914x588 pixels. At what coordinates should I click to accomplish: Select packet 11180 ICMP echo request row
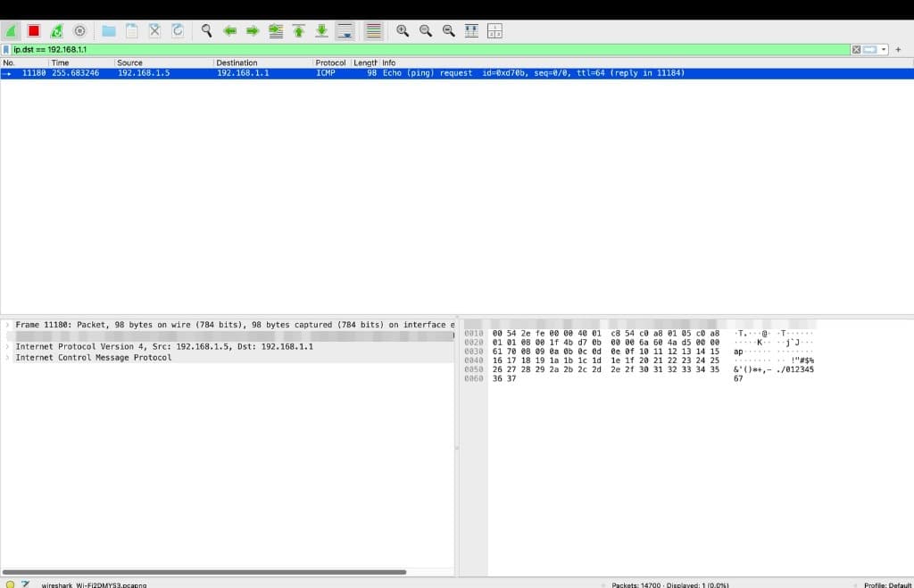[457, 73]
